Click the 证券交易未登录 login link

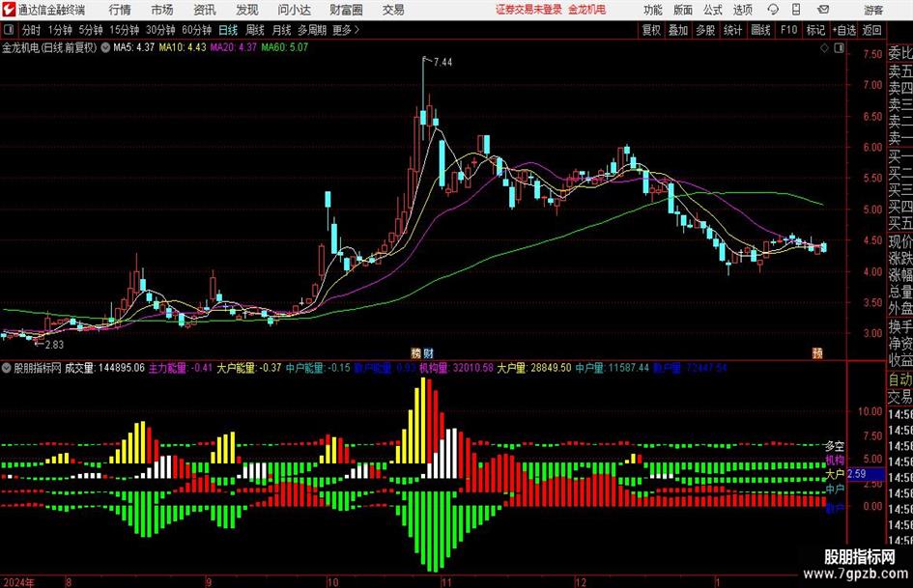click(528, 10)
